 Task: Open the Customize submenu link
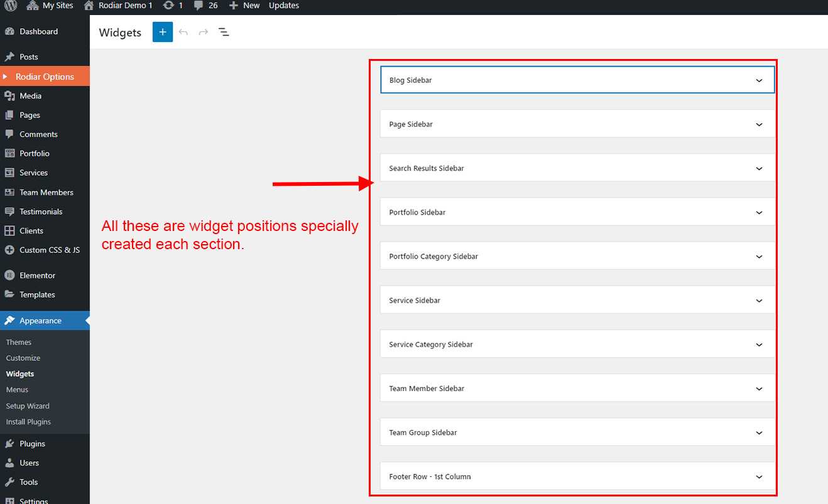pyautogui.click(x=23, y=358)
